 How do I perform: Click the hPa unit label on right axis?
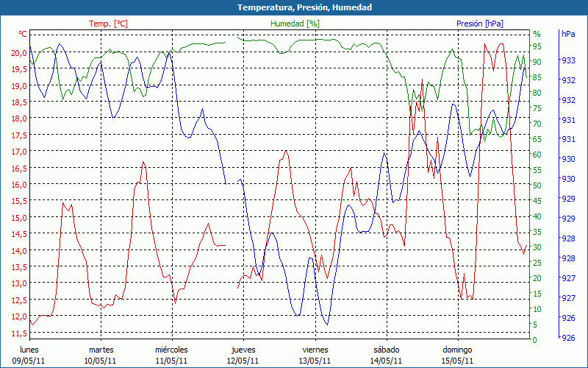pyautogui.click(x=569, y=34)
